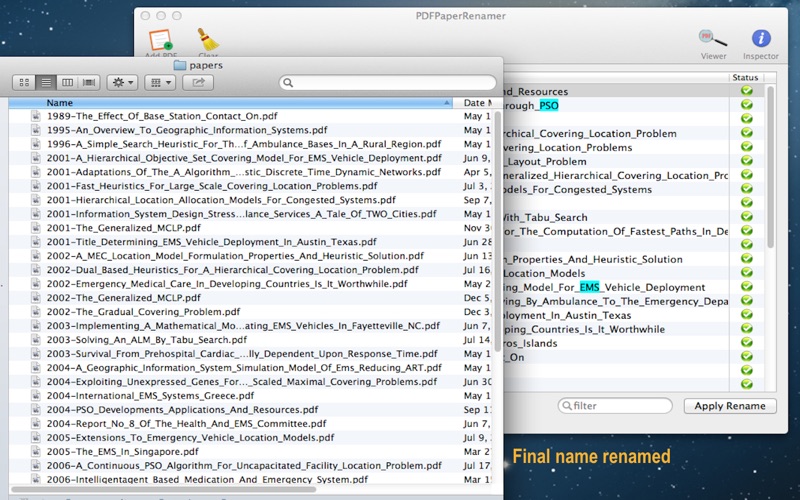
Task: Click the Status column header
Action: click(746, 77)
